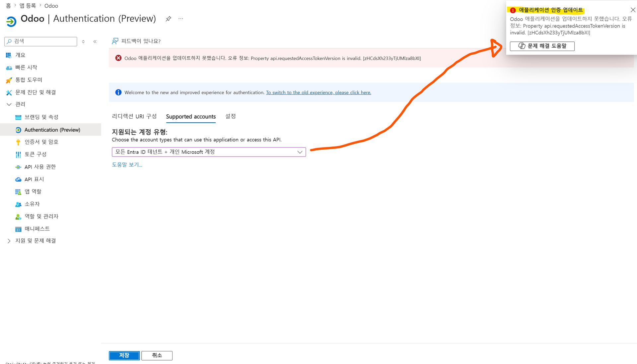Click the API 표시 cloud icon
Viewport: 637px width, 364px height.
[18, 179]
